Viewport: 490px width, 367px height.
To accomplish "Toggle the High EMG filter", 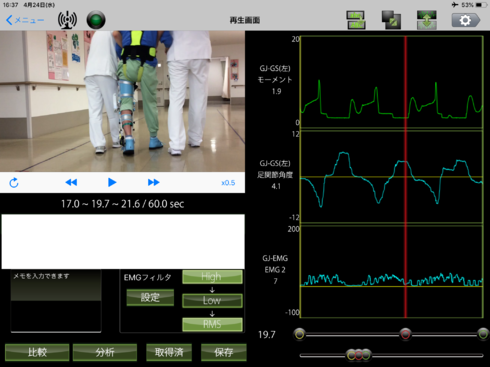I will click(212, 277).
